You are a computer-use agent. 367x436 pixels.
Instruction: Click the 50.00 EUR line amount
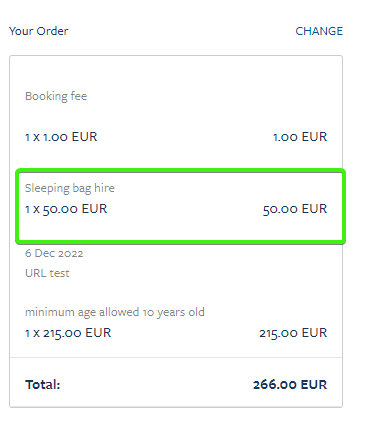tap(295, 209)
